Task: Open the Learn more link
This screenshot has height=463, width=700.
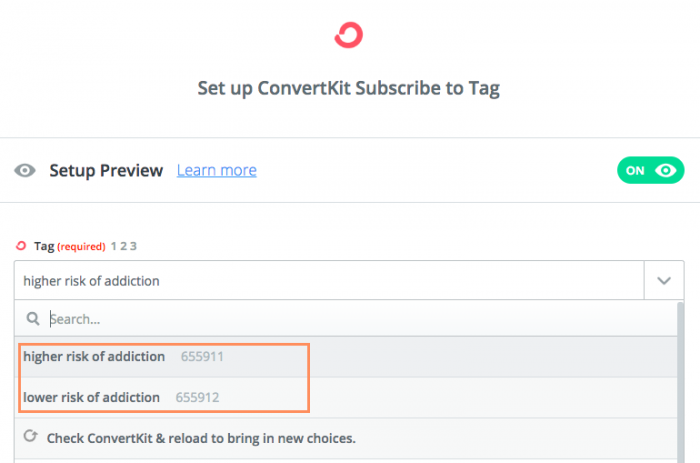Action: coord(216,170)
